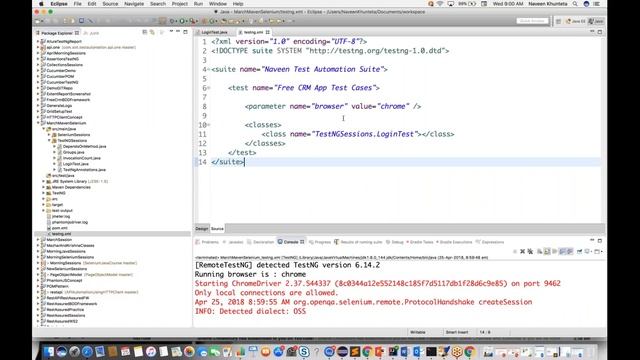The height and width of the screenshot is (360, 640).
Task: Expand the LoginTest.java node
Action: (55, 164)
